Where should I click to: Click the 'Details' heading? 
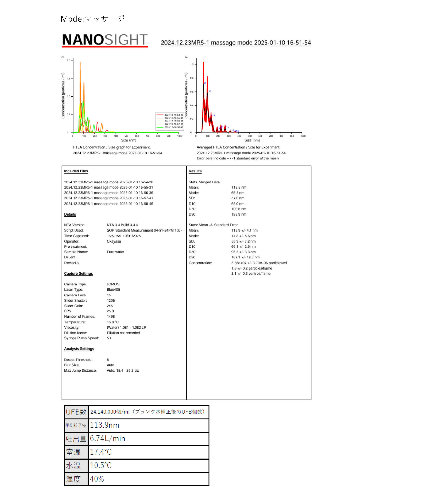[x=70, y=214]
